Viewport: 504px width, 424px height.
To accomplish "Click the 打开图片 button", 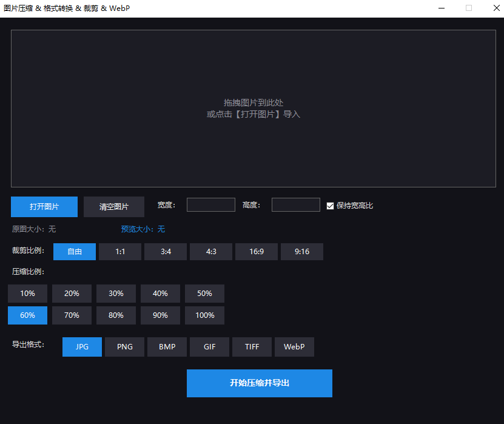I will point(44,207).
